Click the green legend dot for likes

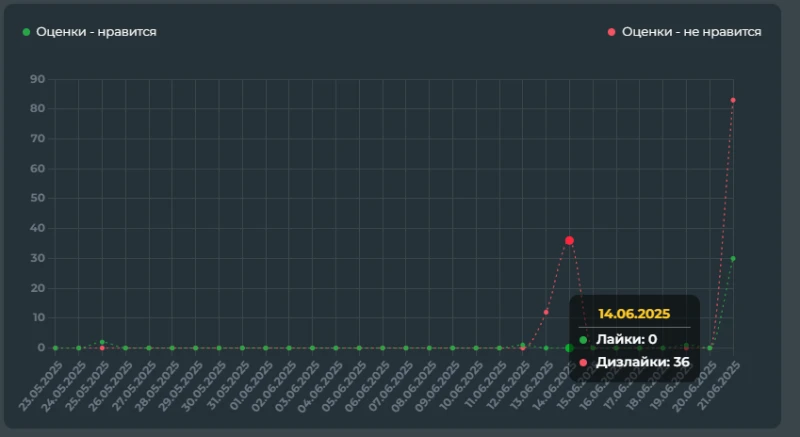pos(27,32)
